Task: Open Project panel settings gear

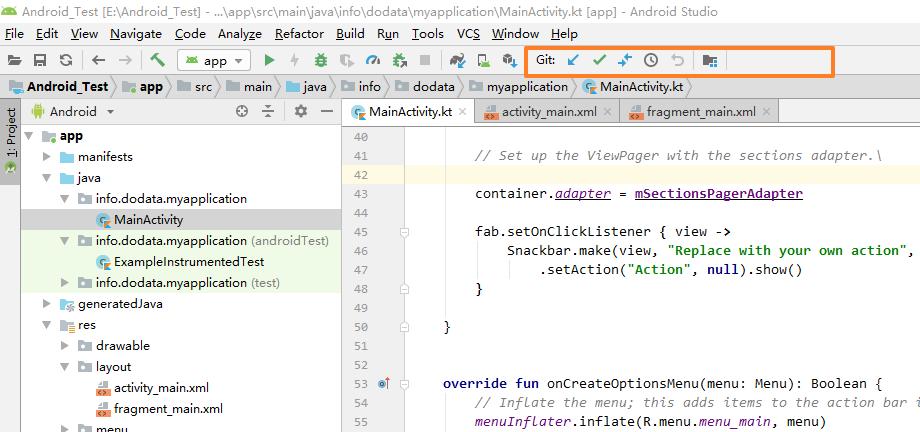Action: point(301,112)
